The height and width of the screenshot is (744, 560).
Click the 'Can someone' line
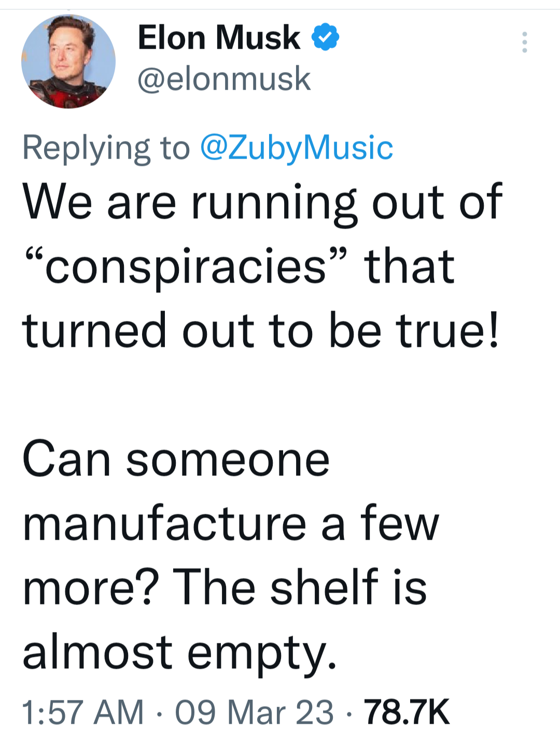coord(176,459)
